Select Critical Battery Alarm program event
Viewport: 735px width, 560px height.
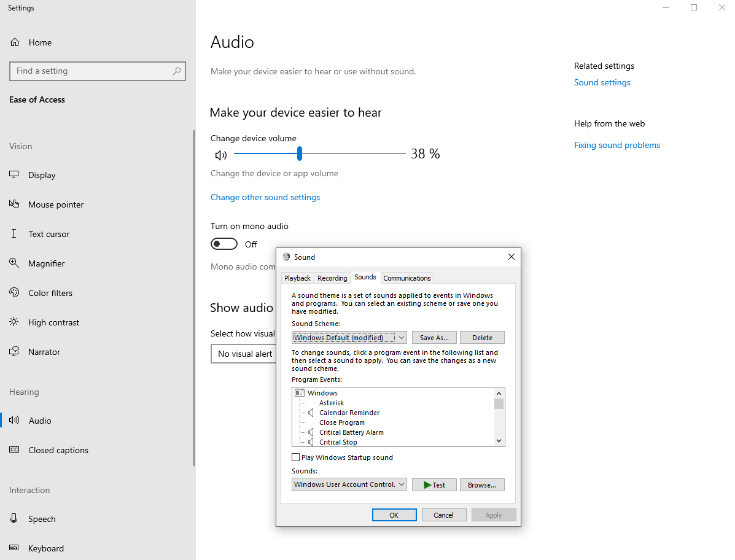(351, 432)
